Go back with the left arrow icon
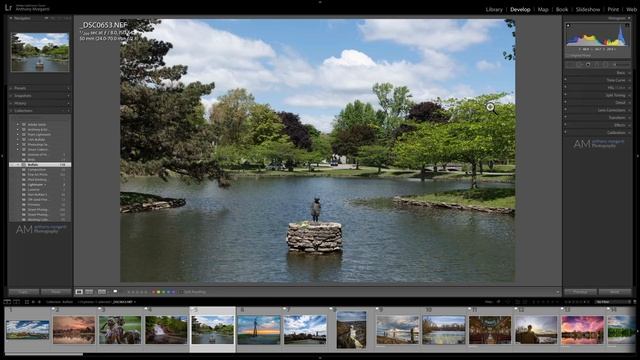 pyautogui.click(x=33, y=302)
